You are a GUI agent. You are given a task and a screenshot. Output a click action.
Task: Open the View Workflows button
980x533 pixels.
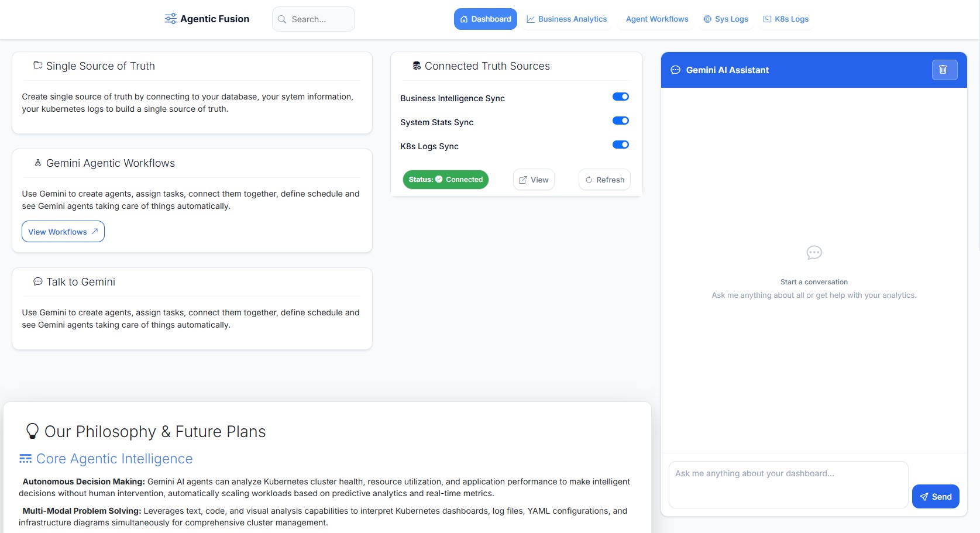63,232
